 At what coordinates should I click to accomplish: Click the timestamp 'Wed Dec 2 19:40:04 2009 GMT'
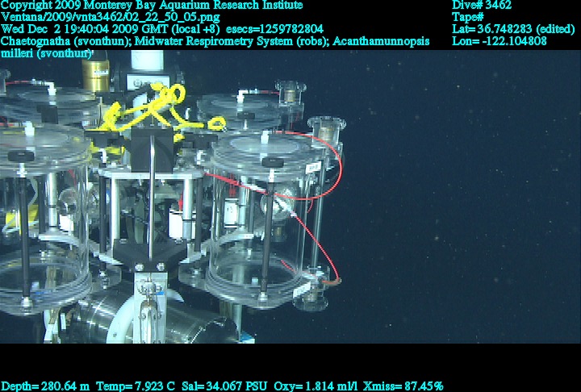[x=85, y=29]
